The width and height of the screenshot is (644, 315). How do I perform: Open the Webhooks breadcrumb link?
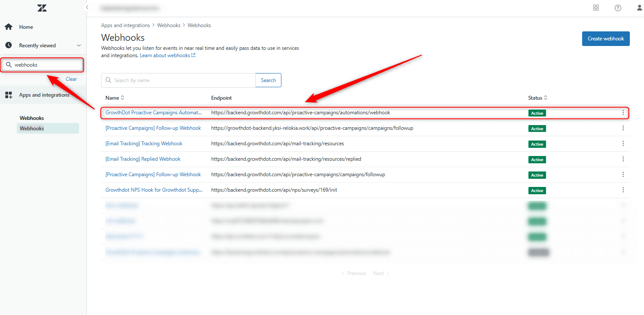coord(169,25)
